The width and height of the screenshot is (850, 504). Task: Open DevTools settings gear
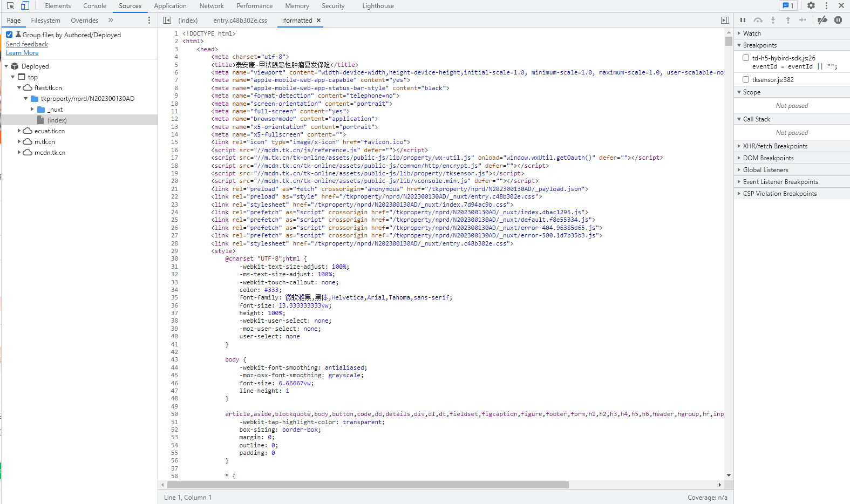coord(811,6)
